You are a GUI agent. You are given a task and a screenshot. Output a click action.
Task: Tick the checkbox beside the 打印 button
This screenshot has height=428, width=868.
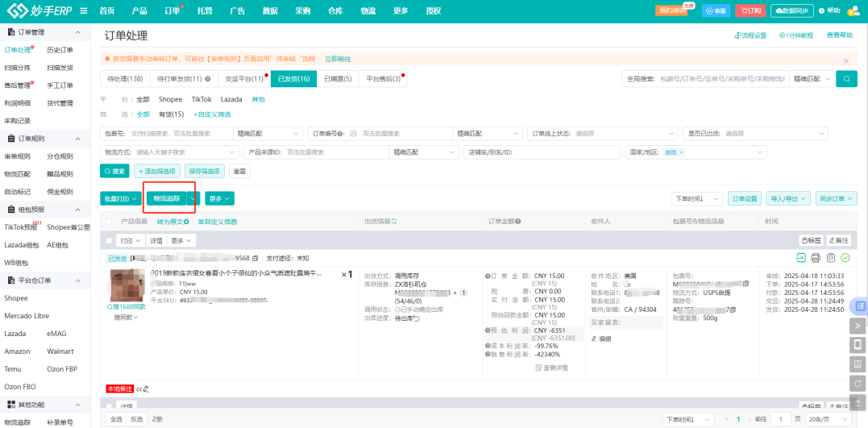click(109, 241)
